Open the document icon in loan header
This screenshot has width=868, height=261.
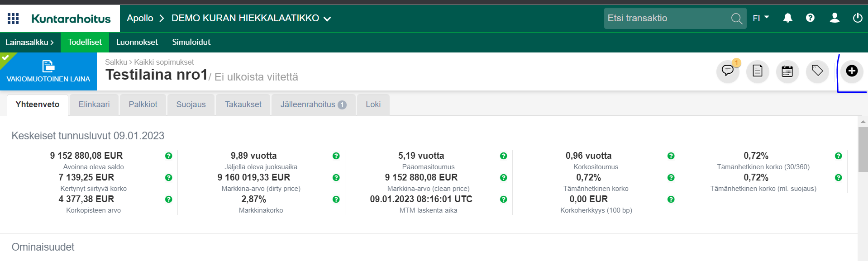(757, 71)
